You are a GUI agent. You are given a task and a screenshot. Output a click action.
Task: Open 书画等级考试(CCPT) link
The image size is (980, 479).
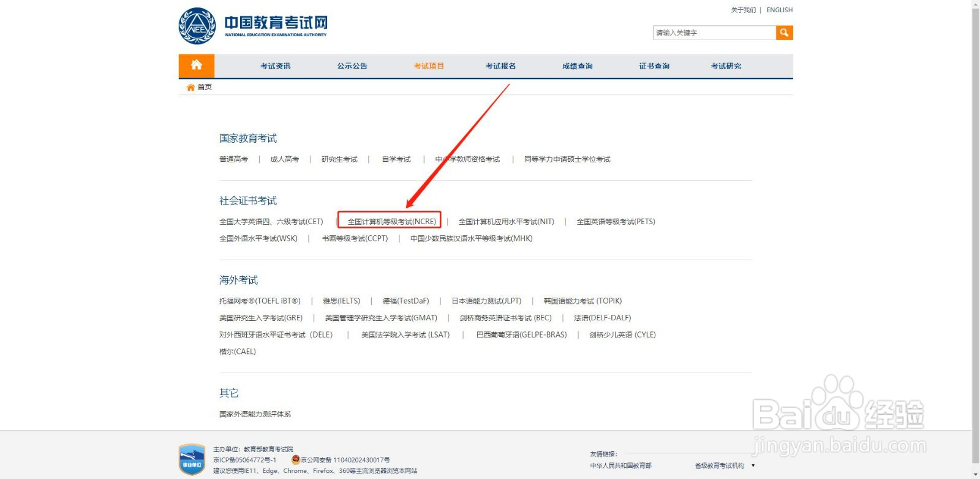click(355, 238)
